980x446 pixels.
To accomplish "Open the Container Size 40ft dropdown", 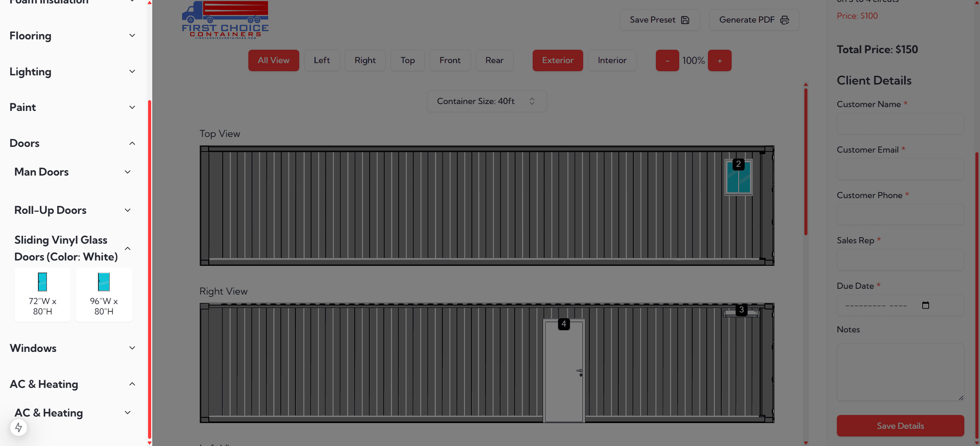I will click(486, 101).
